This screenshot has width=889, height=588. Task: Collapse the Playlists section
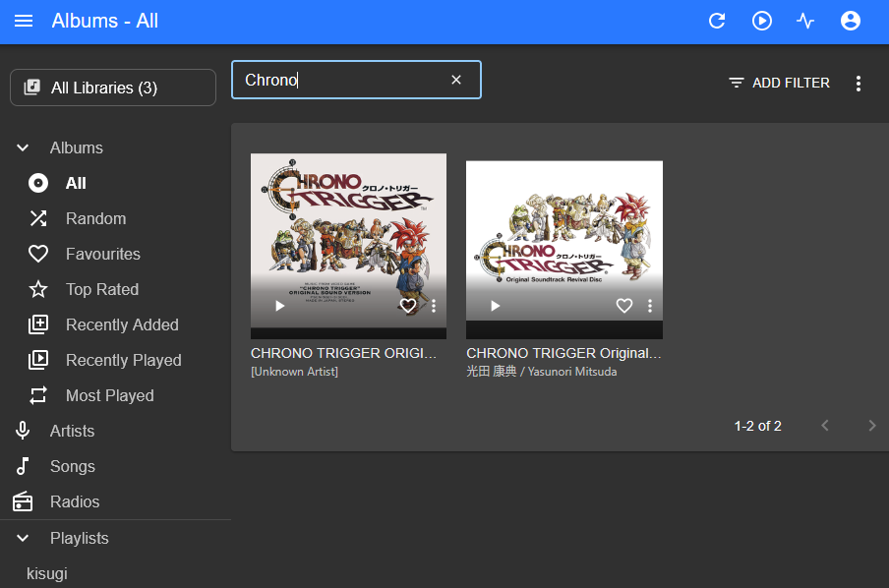tap(23, 538)
